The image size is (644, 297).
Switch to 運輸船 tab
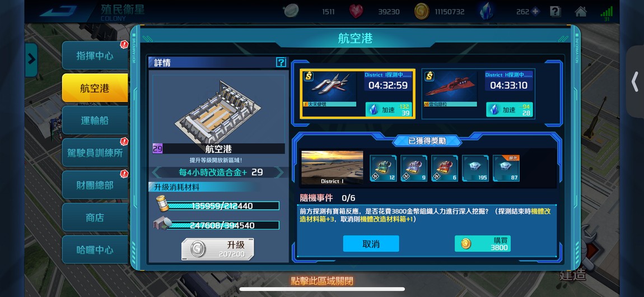(x=95, y=120)
